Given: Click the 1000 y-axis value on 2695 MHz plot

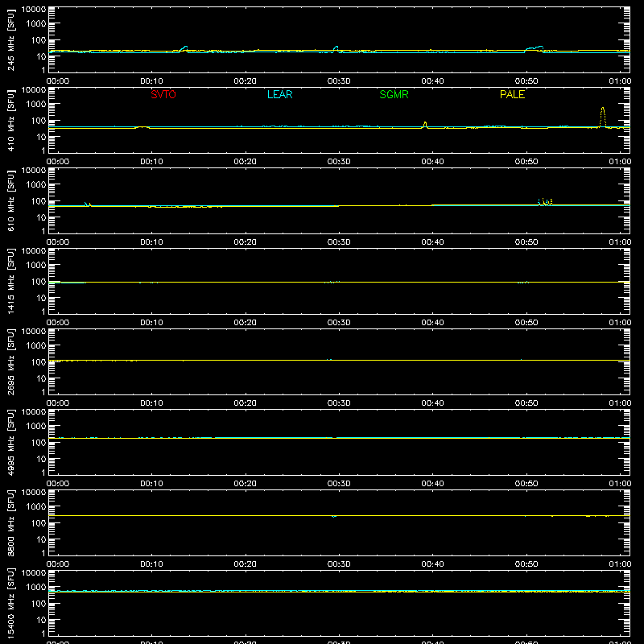Looking at the screenshot, I should [36, 346].
